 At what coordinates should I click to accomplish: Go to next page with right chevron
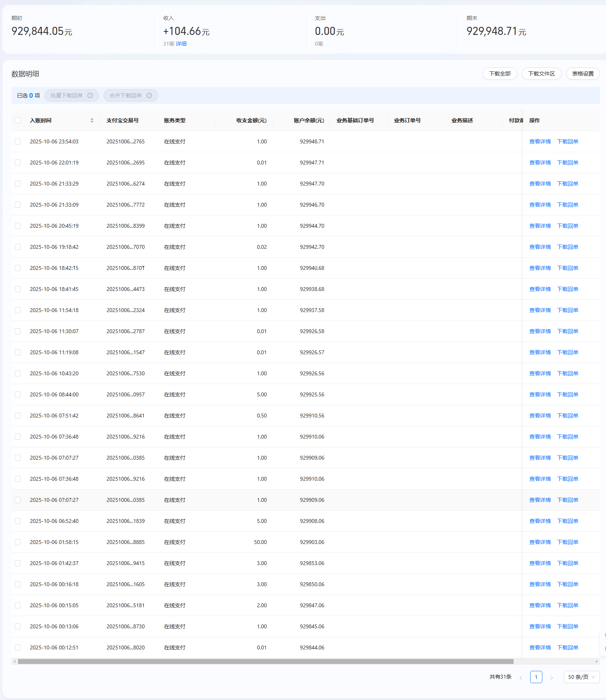(x=551, y=677)
